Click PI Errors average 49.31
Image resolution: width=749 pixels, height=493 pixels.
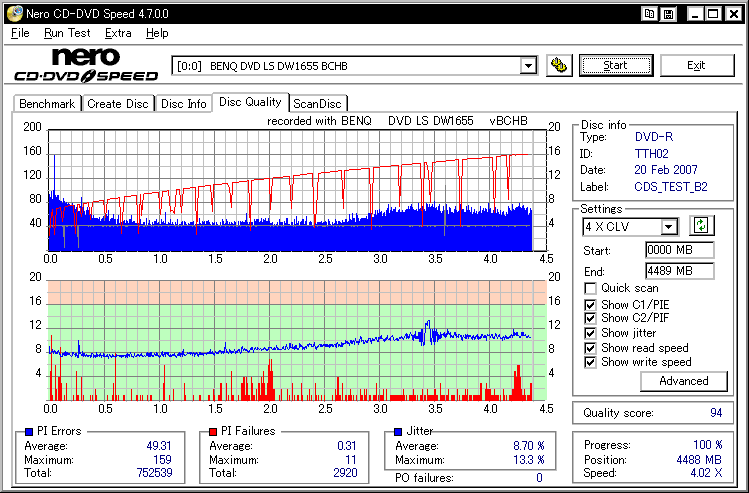coord(159,446)
